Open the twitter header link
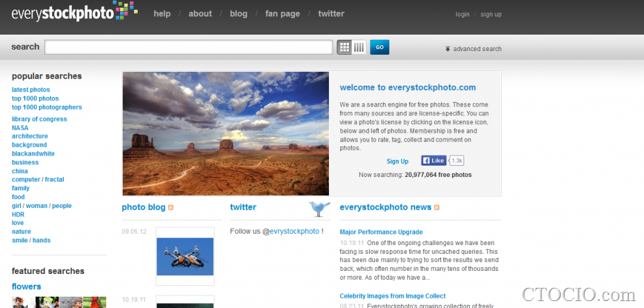644x308 pixels. click(x=331, y=14)
